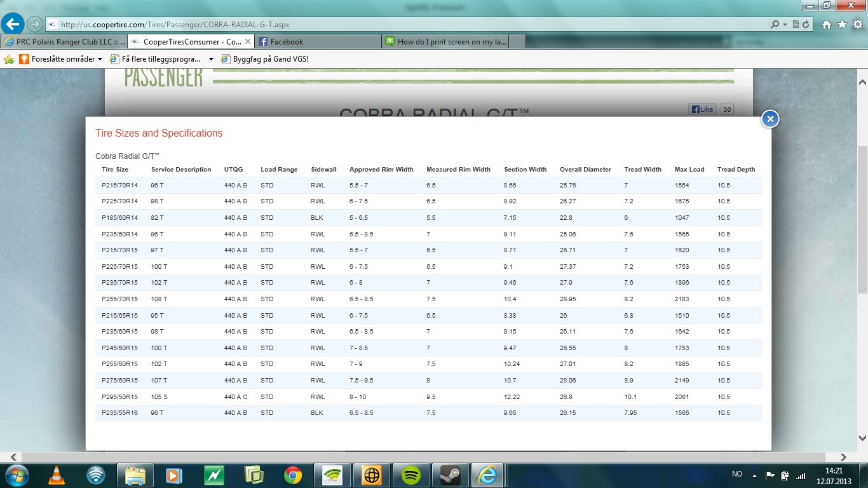The height and width of the screenshot is (488, 868).
Task: Click in the address bar URL field
Action: [x=381, y=25]
